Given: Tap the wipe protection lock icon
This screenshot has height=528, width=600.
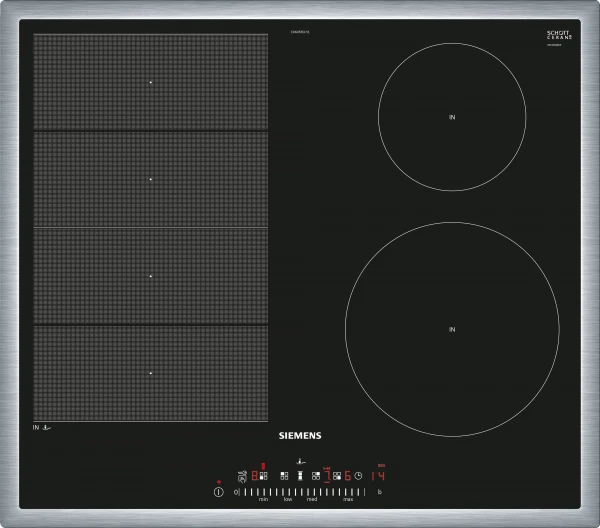Looking at the screenshot, I should [242, 477].
